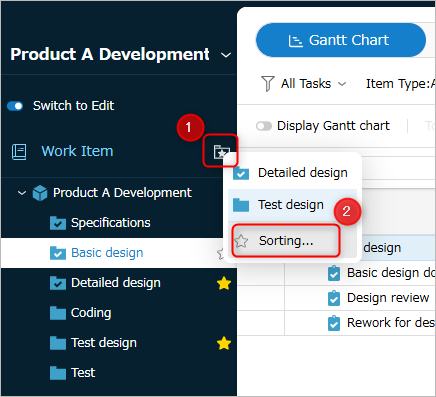Click the Design review task clipboard icon

pos(334,298)
